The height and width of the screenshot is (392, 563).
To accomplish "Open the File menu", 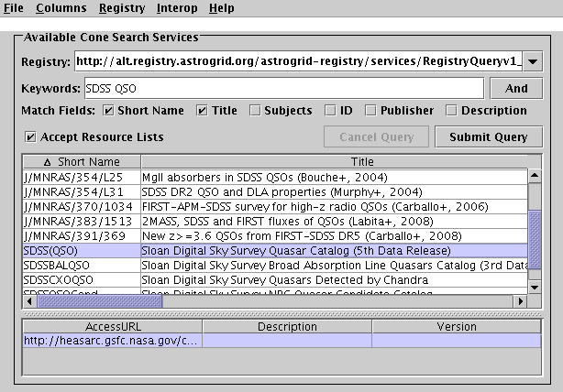I will [x=13, y=8].
